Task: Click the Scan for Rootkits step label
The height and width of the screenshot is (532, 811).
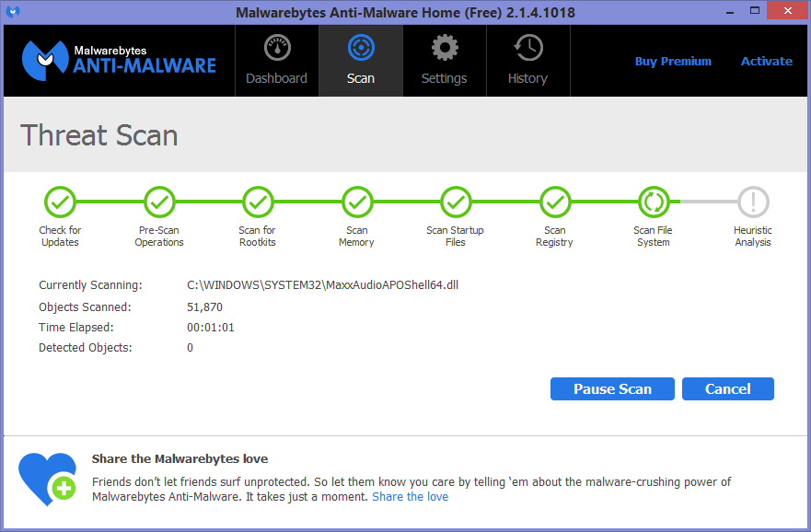Action: coord(258,237)
